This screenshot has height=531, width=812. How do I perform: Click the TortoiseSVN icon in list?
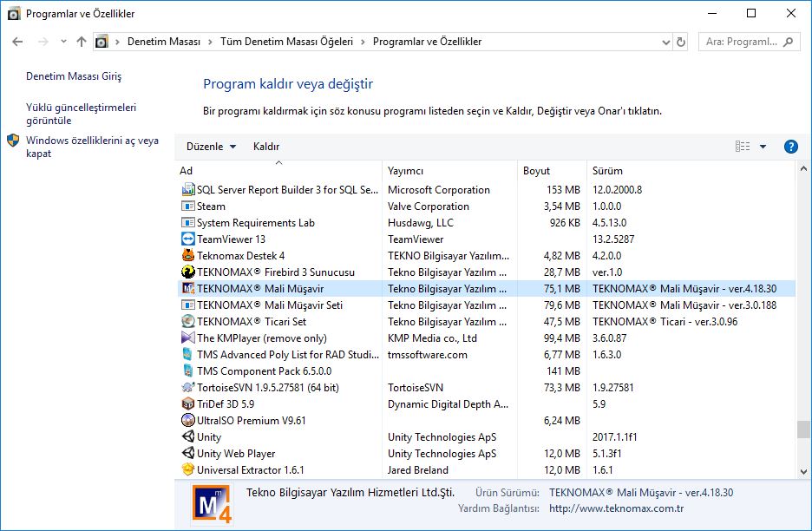tap(188, 388)
